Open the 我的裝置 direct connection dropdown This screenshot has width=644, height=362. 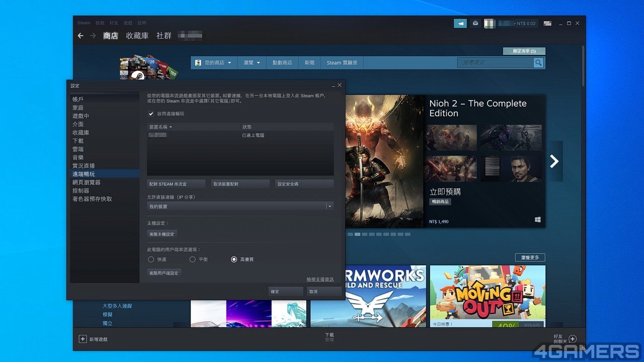point(240,206)
